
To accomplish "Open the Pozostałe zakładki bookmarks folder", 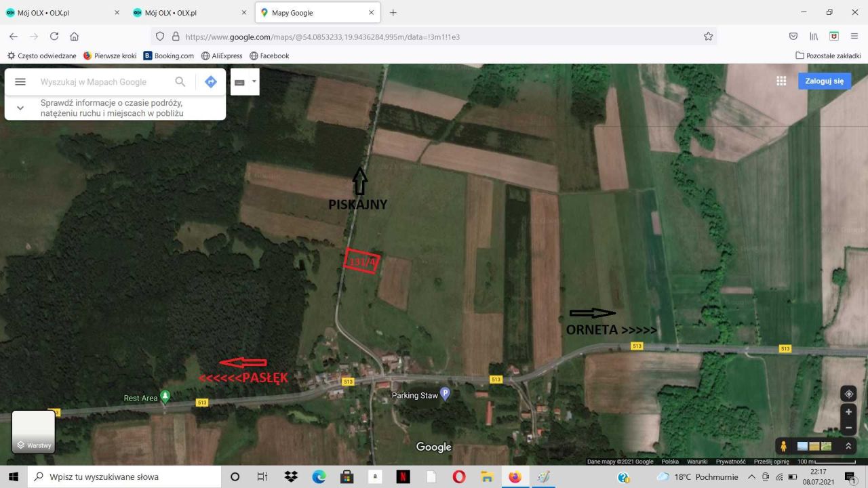I will (x=828, y=56).
